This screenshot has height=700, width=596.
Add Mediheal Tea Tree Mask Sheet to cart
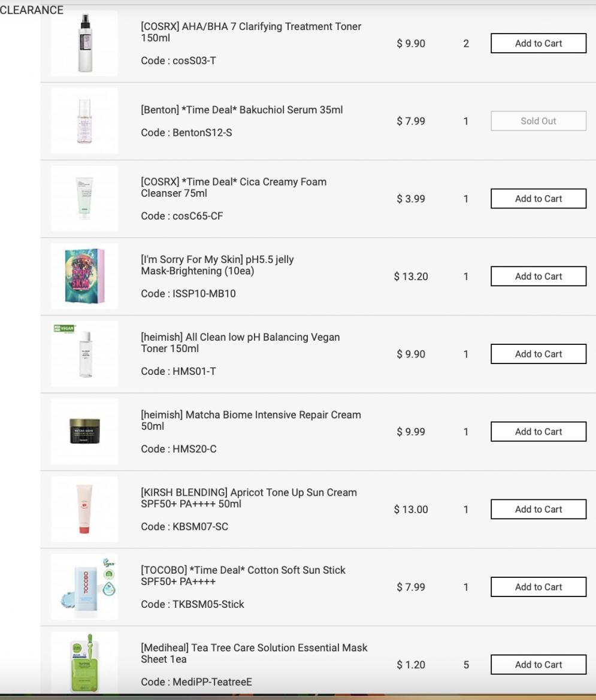point(538,665)
